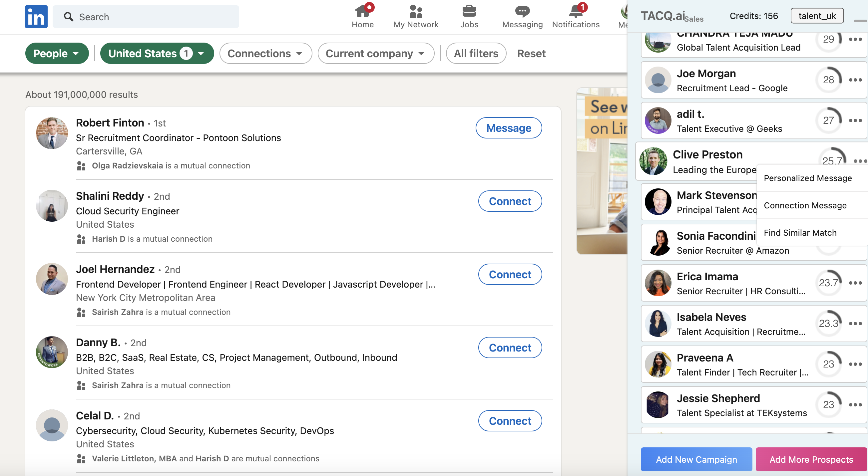Click mutual connections icon under Celal D.
The width and height of the screenshot is (868, 476).
click(81, 458)
